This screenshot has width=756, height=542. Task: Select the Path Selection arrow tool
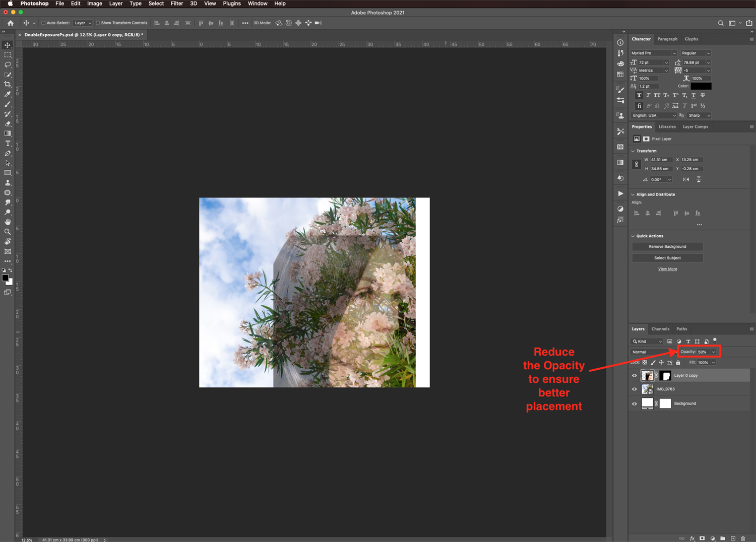(x=8, y=163)
